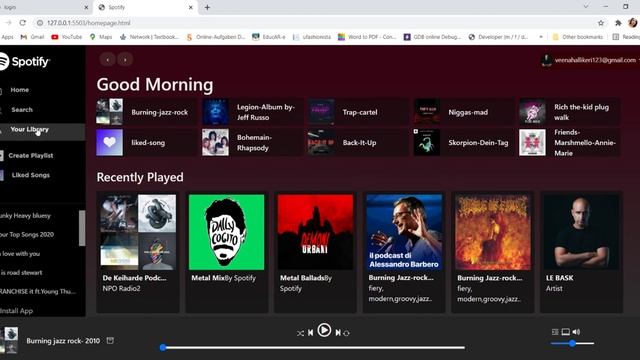Open the user account dropdown
This screenshot has height=360, width=640.
coord(590,60)
